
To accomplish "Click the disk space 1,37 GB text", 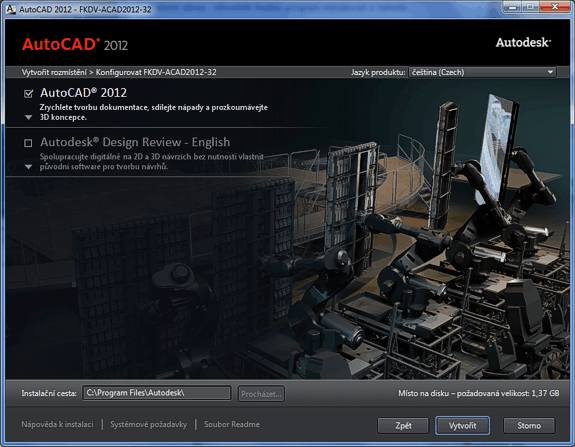I will 479,393.
